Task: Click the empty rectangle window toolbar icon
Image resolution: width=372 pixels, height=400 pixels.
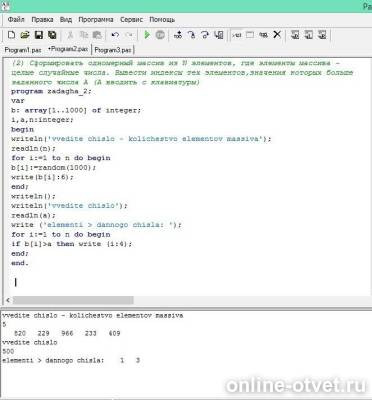Action: point(250,35)
